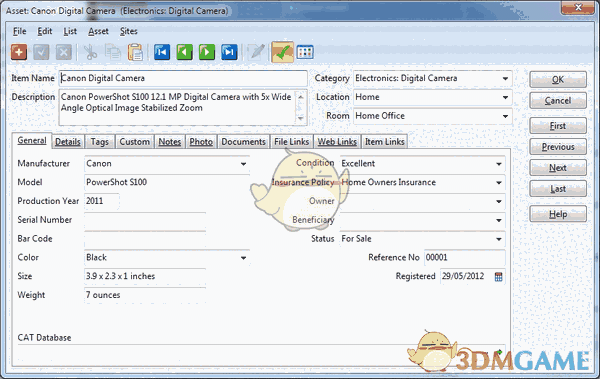Click the Weight field showing 7 ounces
The width and height of the screenshot is (600, 379).
(145, 295)
